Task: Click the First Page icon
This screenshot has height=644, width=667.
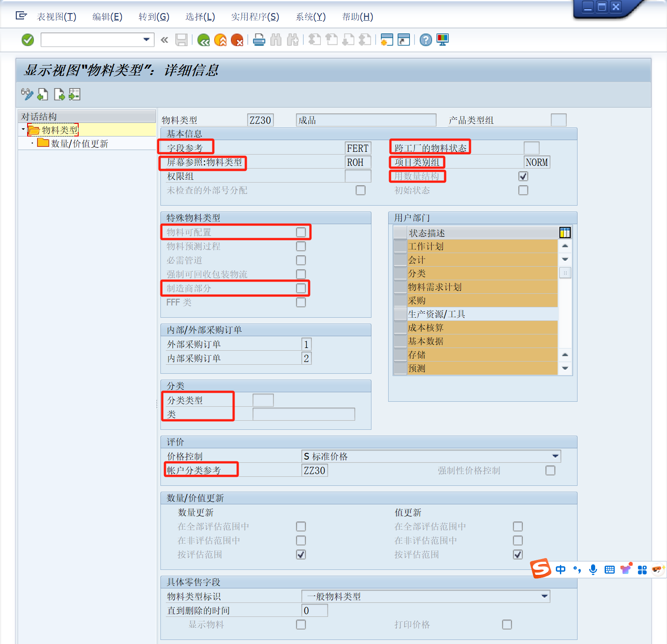Action: point(315,40)
